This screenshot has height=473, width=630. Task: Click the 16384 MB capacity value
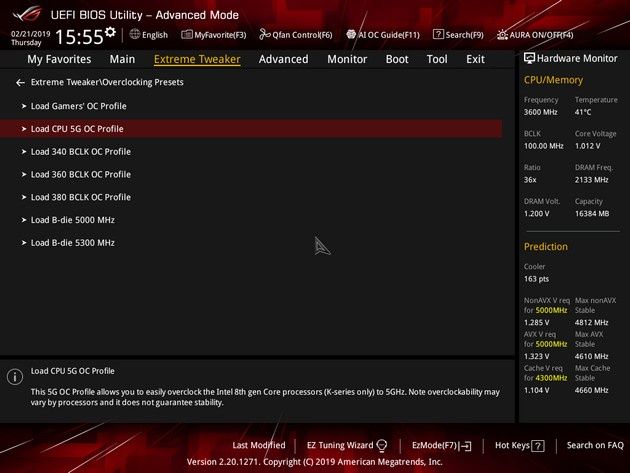point(592,213)
